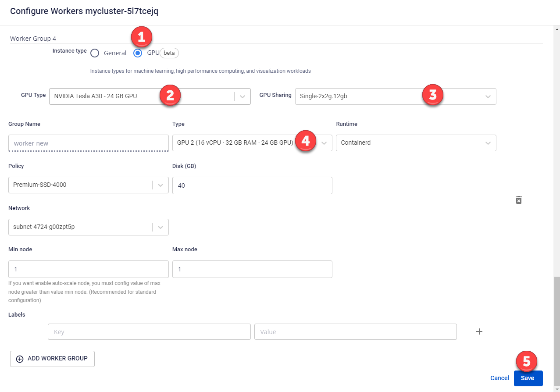Screen dimensions: 560x392
Task: Click the beta badge next to GPU
Action: pyautogui.click(x=169, y=53)
